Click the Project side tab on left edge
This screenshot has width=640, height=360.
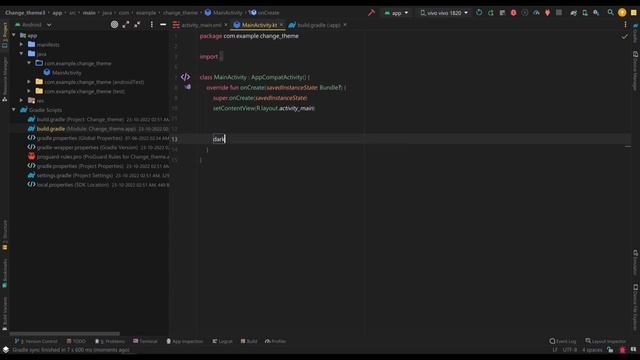pos(4,35)
